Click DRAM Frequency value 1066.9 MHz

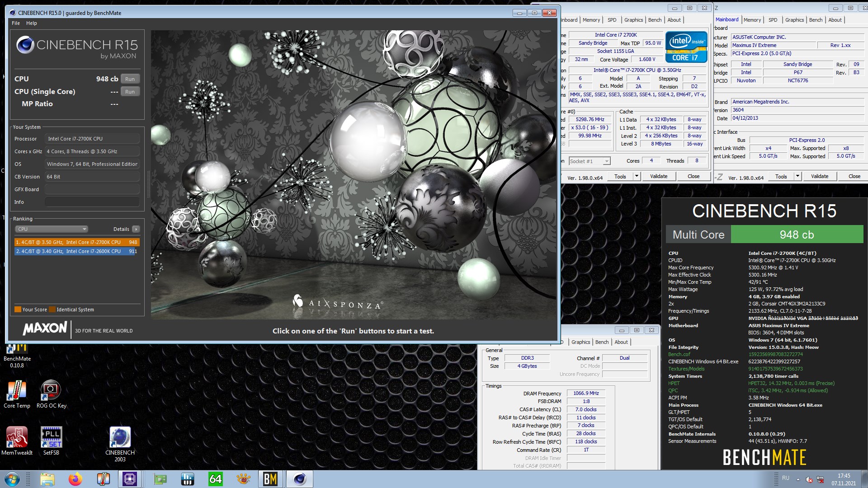coord(586,394)
